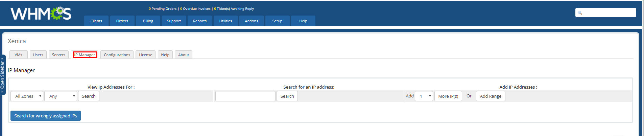
Task: Switch to the Configurations tab
Action: (117, 55)
